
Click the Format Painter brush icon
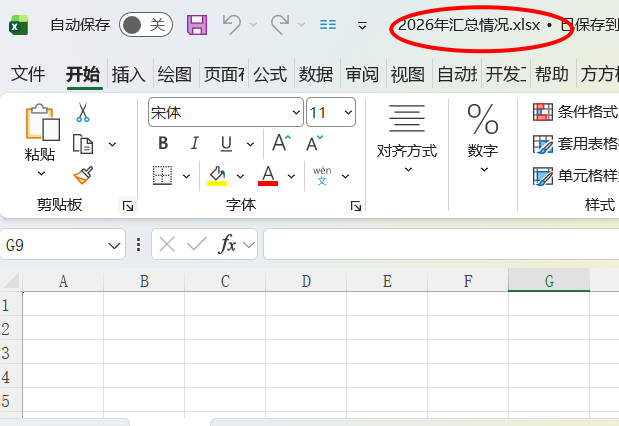83,175
